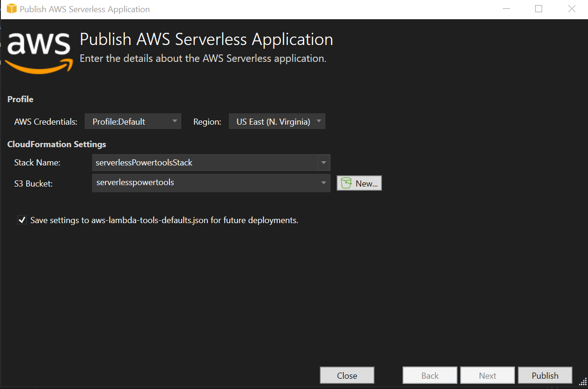This screenshot has width=588, height=389.
Task: Open the S3 Bucket dropdown
Action: (323, 183)
